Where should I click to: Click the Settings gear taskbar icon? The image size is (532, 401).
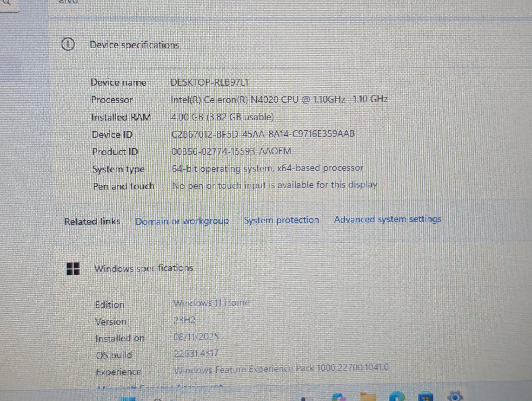455,397
